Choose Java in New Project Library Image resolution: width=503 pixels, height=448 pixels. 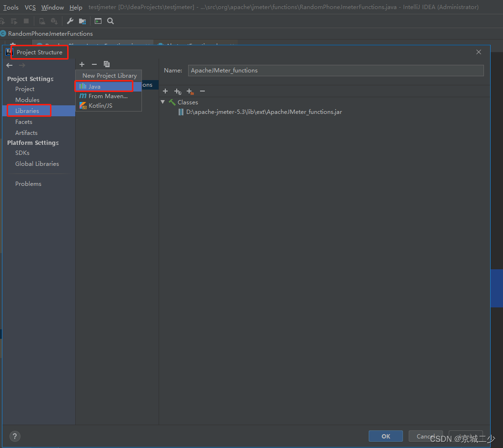109,86
